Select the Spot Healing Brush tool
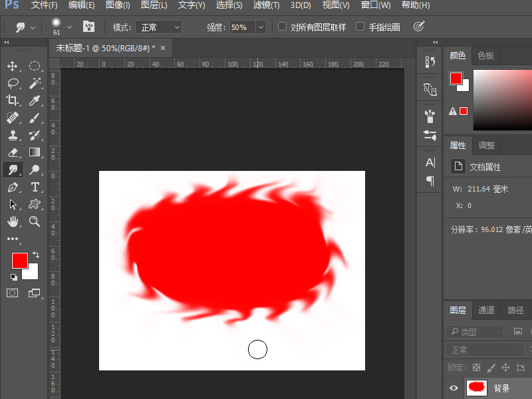Viewport: 532px width, 399px height. click(13, 118)
